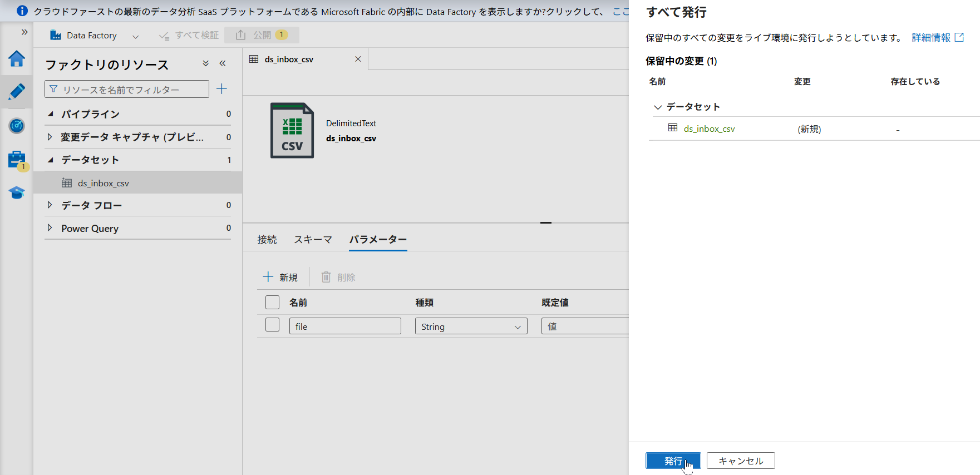
Task: Open the Learning Center graduation cap icon
Action: coord(17,193)
